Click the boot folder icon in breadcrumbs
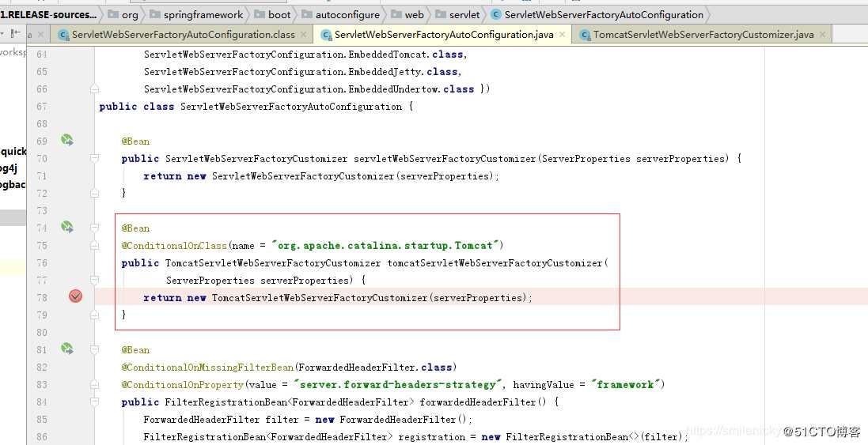The width and height of the screenshot is (868, 445). tap(260, 14)
